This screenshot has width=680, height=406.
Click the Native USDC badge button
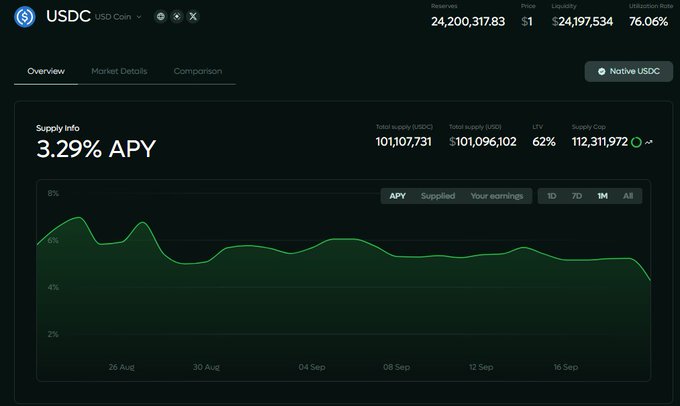point(629,71)
